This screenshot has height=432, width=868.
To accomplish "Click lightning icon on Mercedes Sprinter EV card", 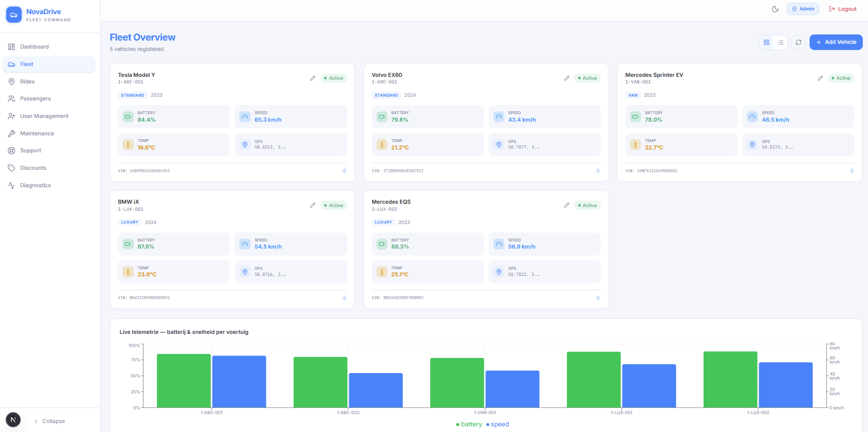I will (852, 171).
